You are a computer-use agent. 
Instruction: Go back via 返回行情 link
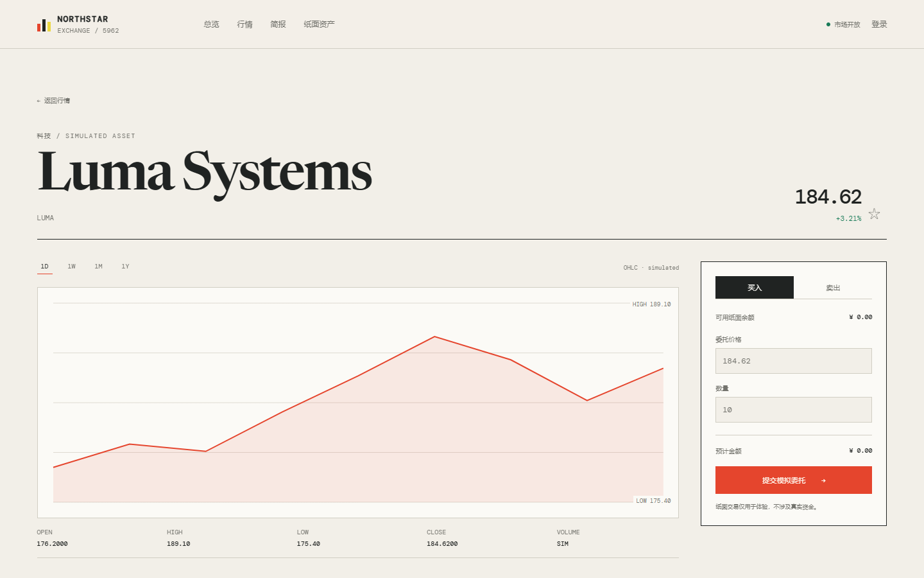click(53, 101)
